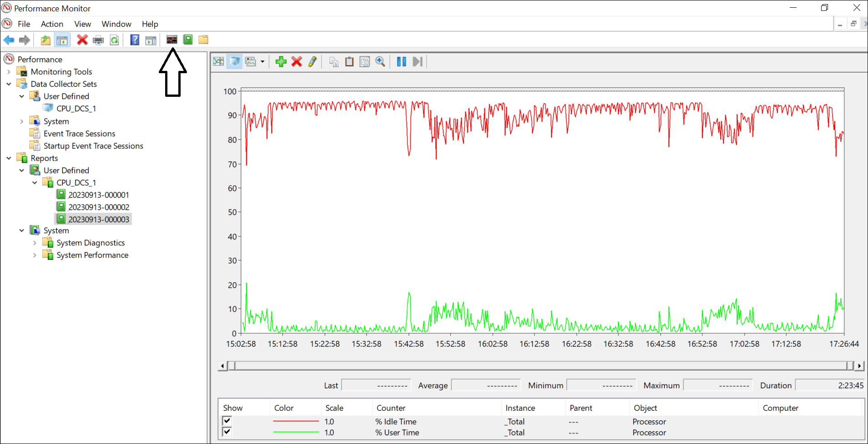Uncheck the % Idle Time counter
The height and width of the screenshot is (444, 868).
pos(227,421)
